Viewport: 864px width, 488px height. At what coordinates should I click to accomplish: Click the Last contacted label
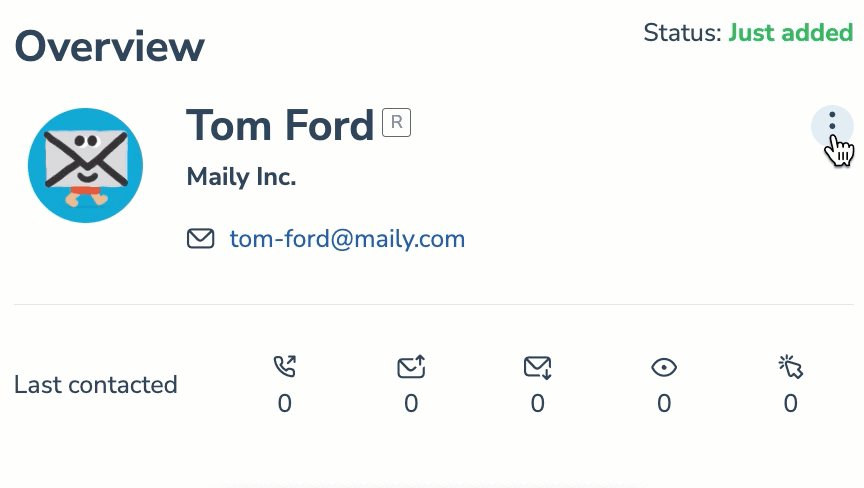click(x=96, y=384)
